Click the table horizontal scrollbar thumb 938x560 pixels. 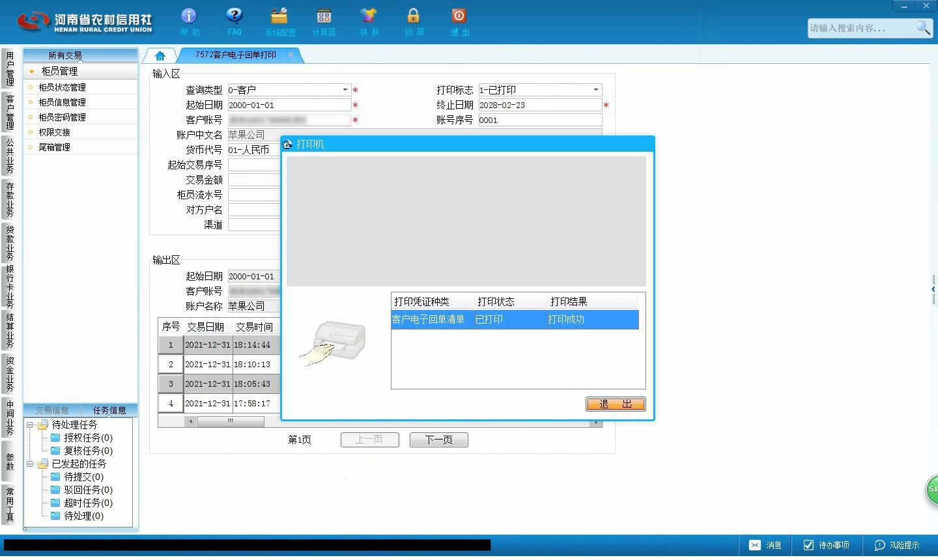(231, 421)
